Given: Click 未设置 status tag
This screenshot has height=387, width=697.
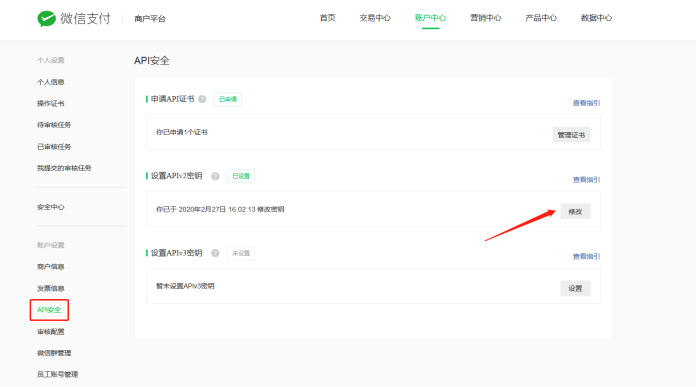Looking at the screenshot, I should click(241, 253).
